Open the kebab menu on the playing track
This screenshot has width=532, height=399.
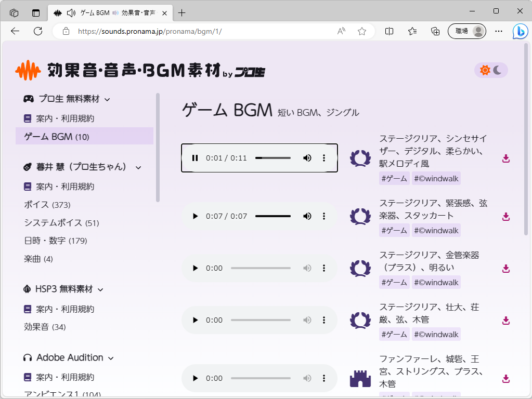pos(324,157)
